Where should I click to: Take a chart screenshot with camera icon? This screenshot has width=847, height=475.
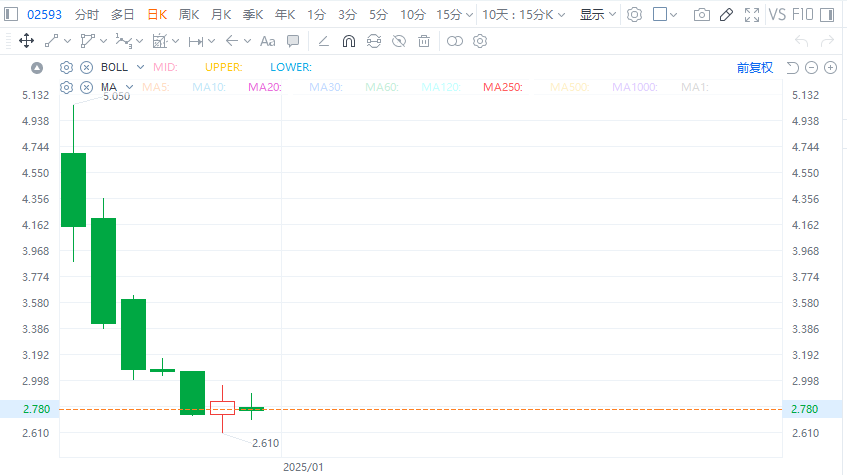click(702, 15)
